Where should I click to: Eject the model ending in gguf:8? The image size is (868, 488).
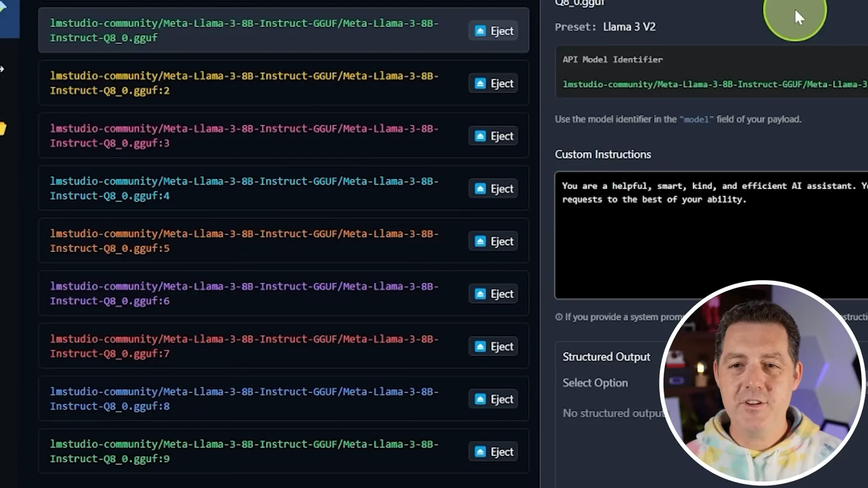[x=493, y=399]
